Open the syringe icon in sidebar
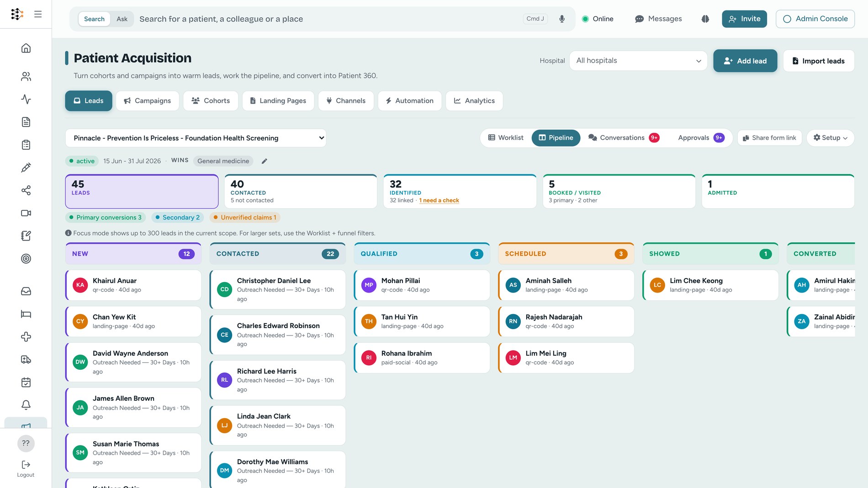 point(26,168)
